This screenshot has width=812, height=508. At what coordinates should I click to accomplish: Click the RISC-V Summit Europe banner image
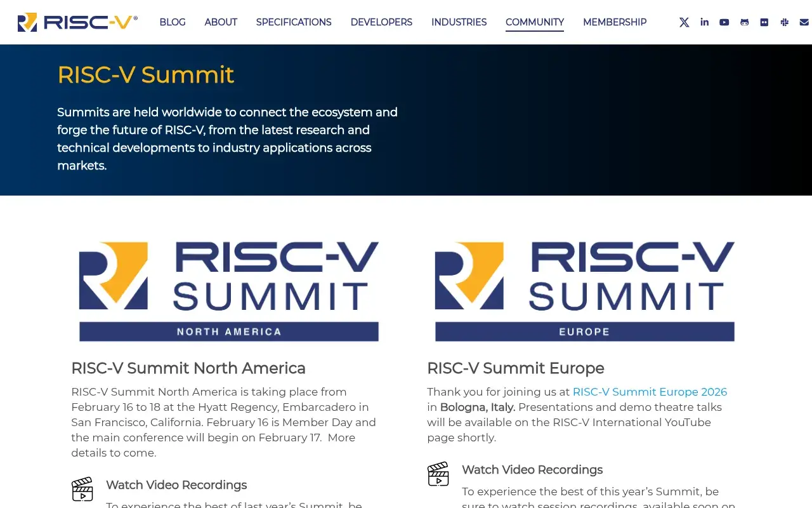(584, 291)
